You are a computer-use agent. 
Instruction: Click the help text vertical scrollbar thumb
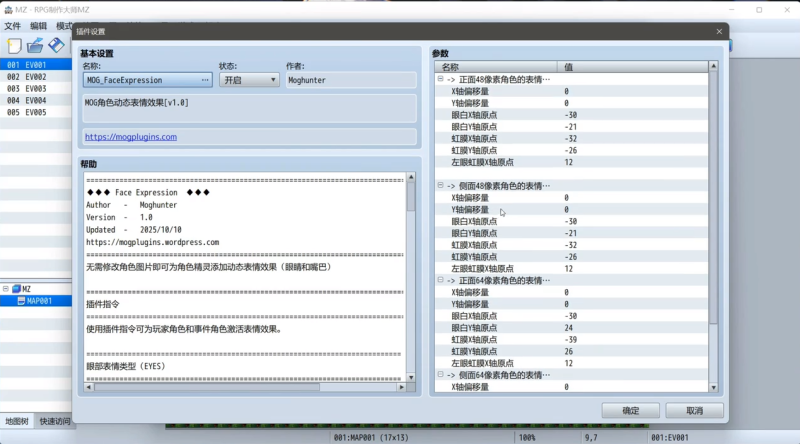411,196
